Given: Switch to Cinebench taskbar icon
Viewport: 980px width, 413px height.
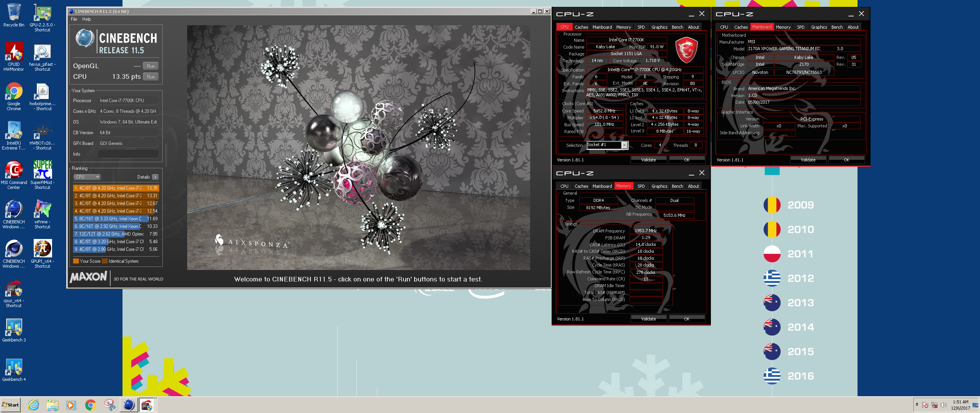Looking at the screenshot, I should point(129,405).
